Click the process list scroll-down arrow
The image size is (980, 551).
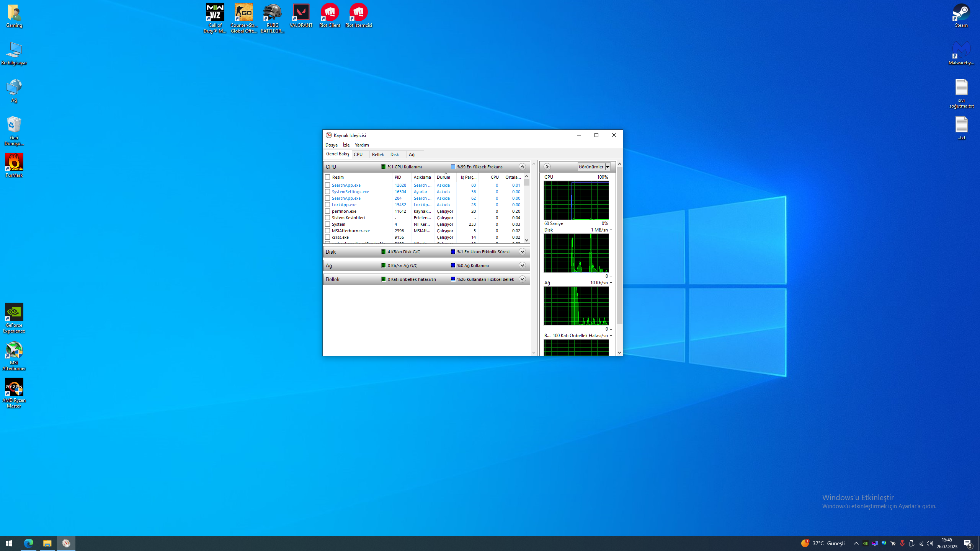[x=527, y=240]
